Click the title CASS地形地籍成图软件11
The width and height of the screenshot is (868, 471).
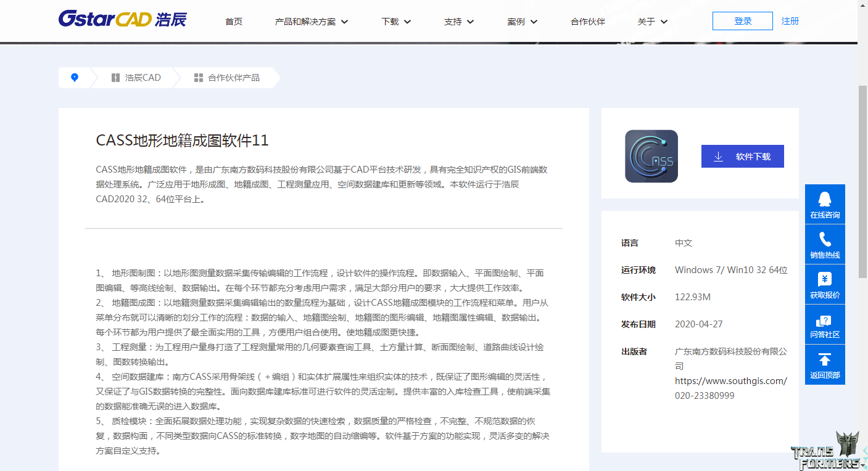point(183,141)
